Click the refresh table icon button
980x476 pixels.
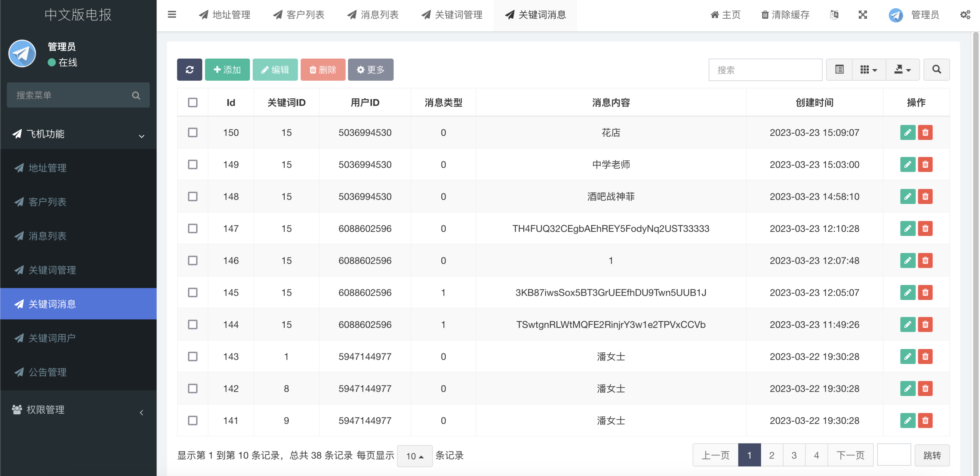(x=189, y=70)
